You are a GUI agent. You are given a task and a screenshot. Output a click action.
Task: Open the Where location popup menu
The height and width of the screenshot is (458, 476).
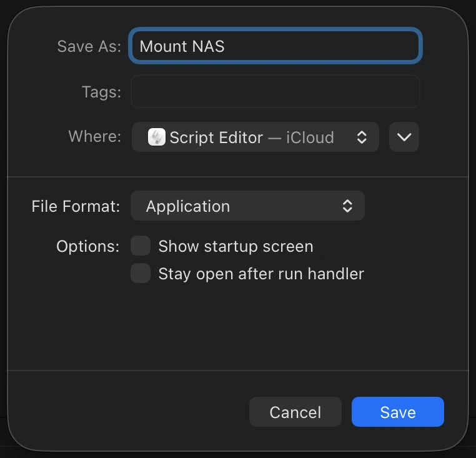point(255,137)
